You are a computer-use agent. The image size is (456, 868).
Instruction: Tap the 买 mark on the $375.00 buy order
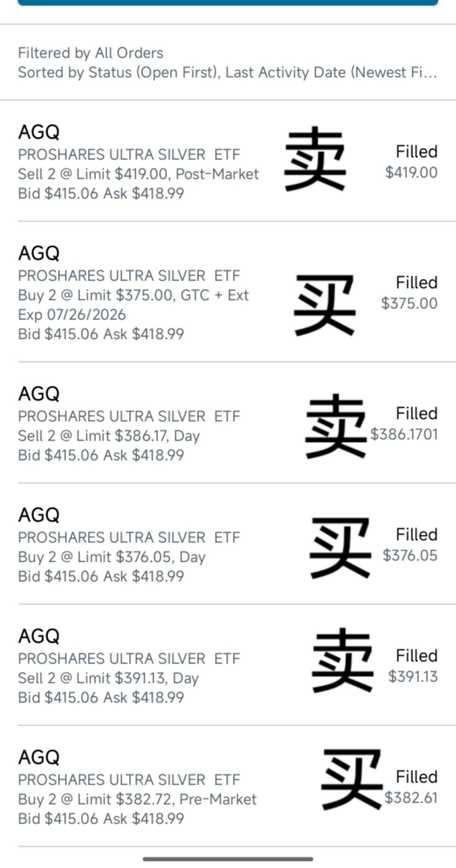click(324, 304)
